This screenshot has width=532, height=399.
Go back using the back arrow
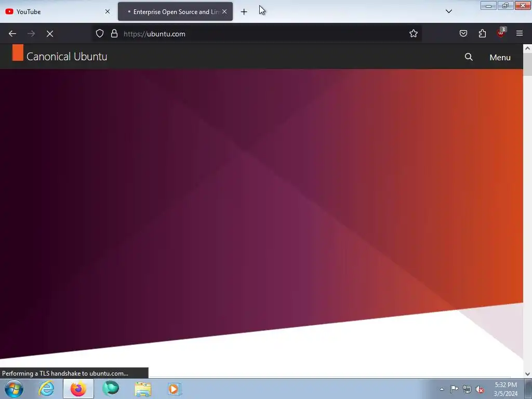pos(12,34)
